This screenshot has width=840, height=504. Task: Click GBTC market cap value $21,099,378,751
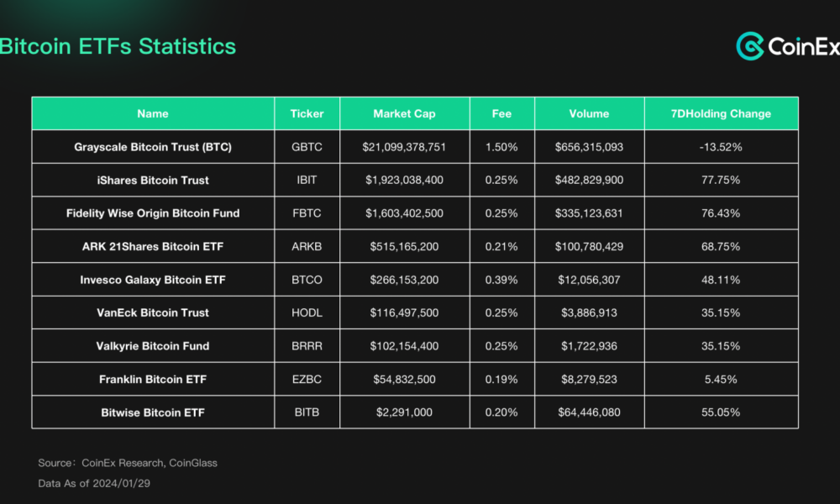[404, 147]
